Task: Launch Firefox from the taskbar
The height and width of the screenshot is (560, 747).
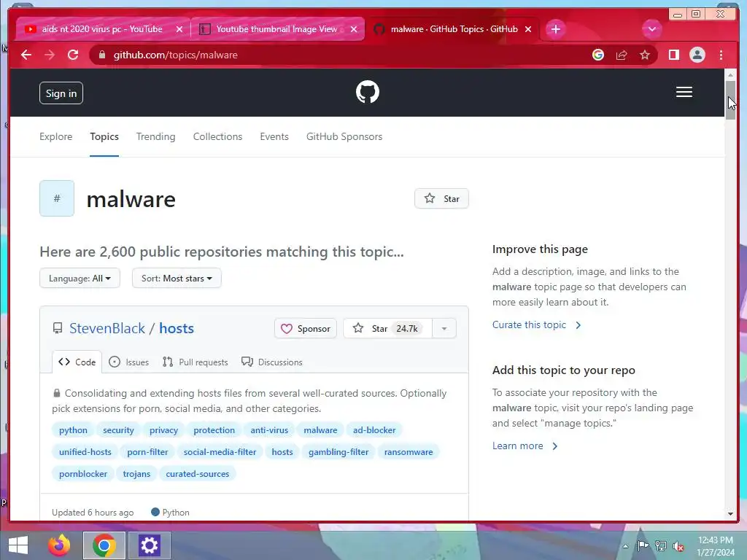Action: pyautogui.click(x=59, y=545)
